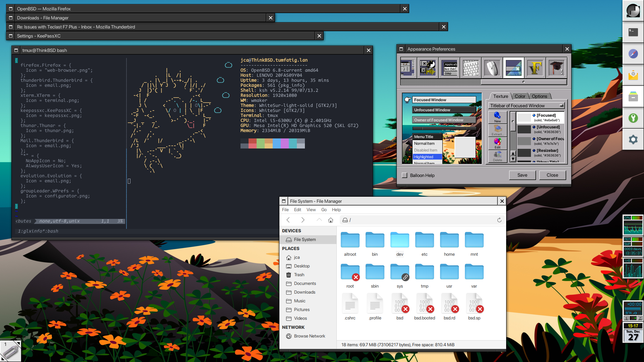Open the graduation cap expert options icon
This screenshot has width=644, height=362.
point(556,68)
